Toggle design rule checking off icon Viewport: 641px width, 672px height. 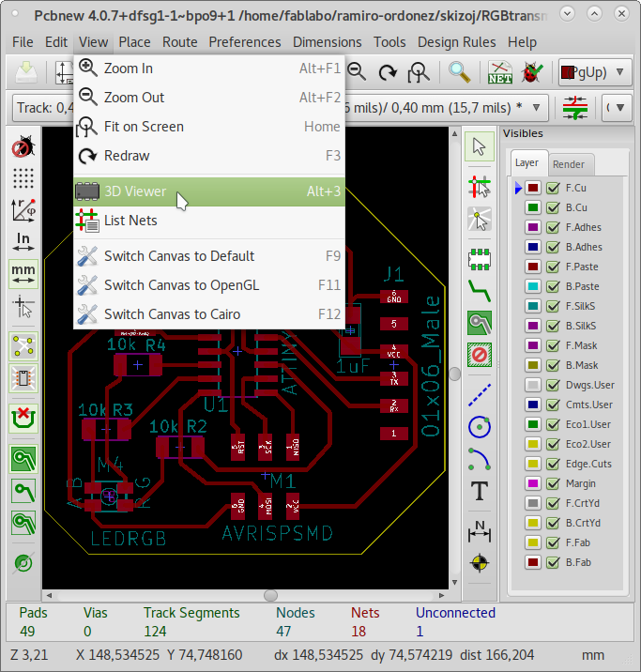pos(23,146)
